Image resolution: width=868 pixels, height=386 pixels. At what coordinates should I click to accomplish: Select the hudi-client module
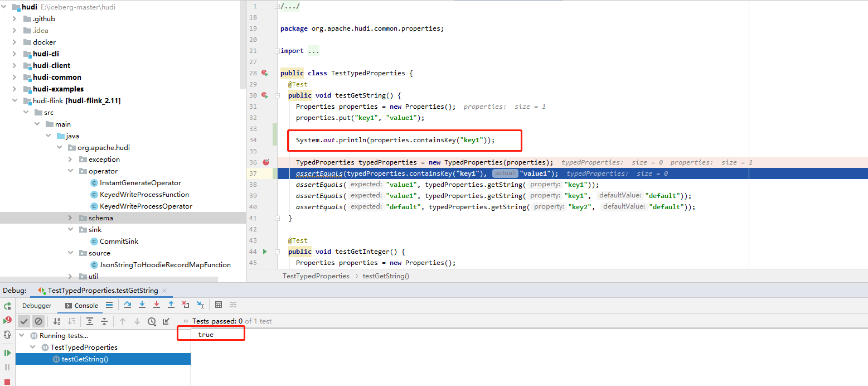pos(52,66)
